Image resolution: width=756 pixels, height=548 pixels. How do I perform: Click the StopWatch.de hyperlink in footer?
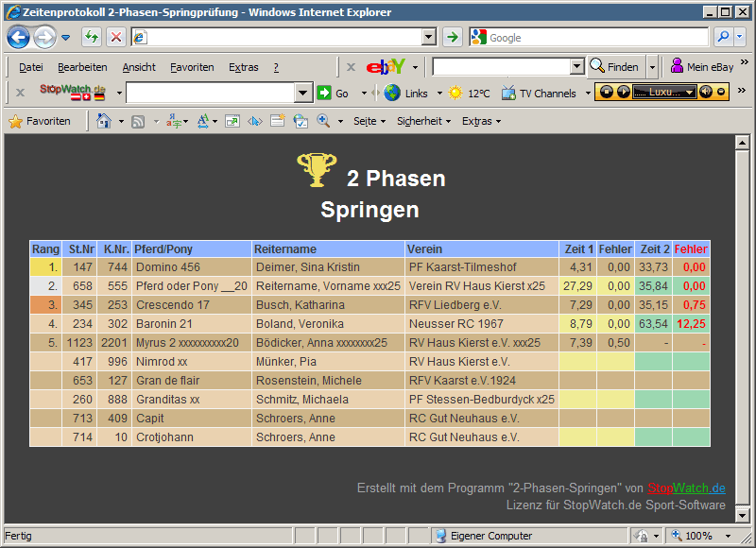tap(687, 488)
